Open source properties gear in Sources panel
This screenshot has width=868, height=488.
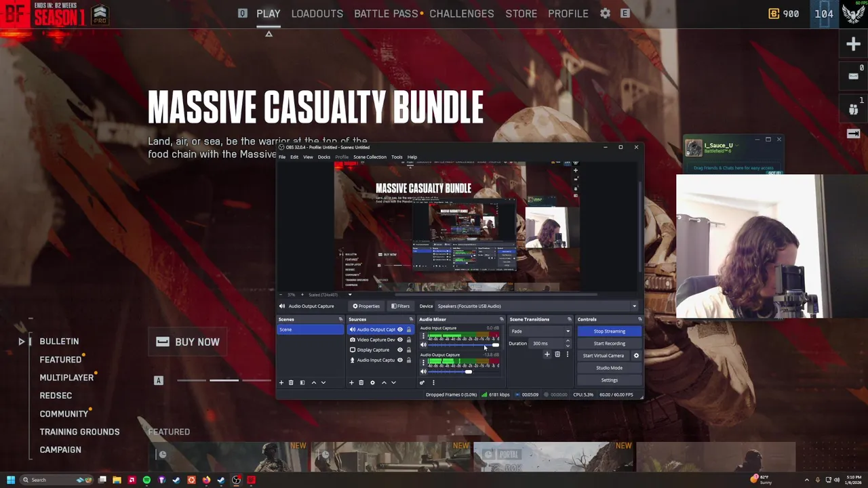[372, 383]
